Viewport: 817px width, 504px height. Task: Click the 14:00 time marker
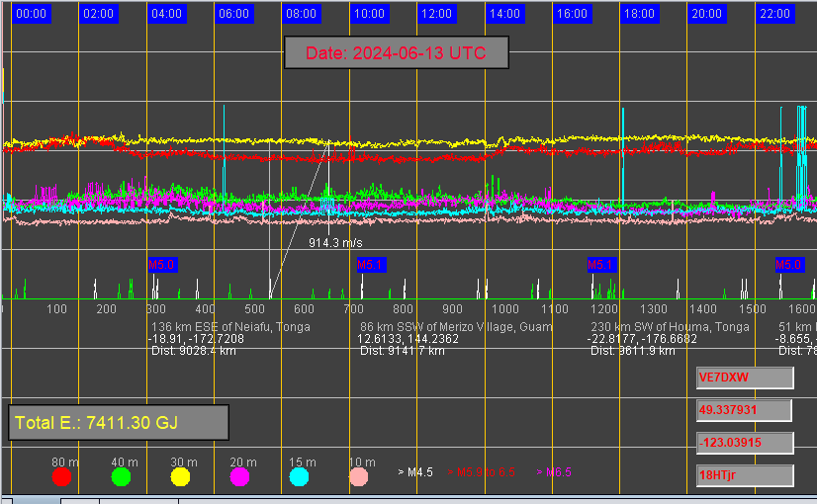[x=504, y=14]
